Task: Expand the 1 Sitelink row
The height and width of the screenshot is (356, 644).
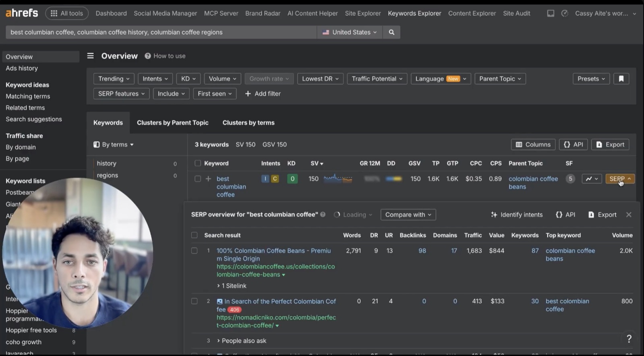Action: click(232, 286)
